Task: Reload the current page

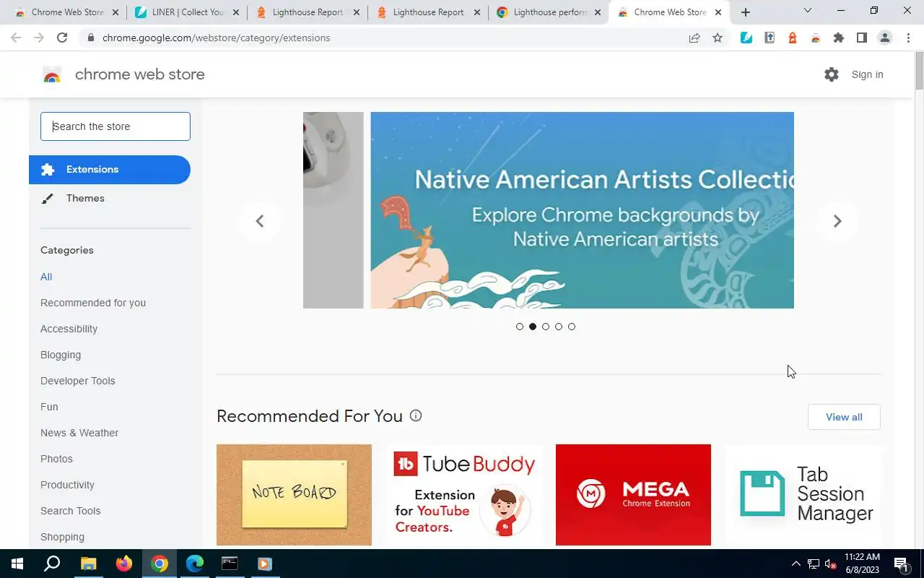Action: [x=62, y=38]
